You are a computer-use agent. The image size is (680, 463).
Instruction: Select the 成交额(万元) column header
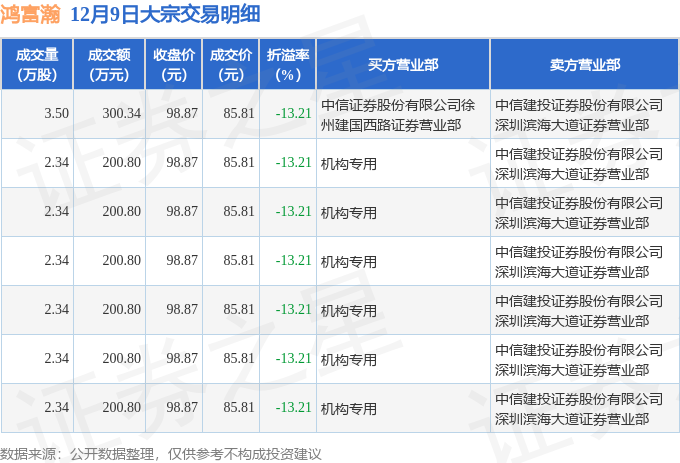108,65
